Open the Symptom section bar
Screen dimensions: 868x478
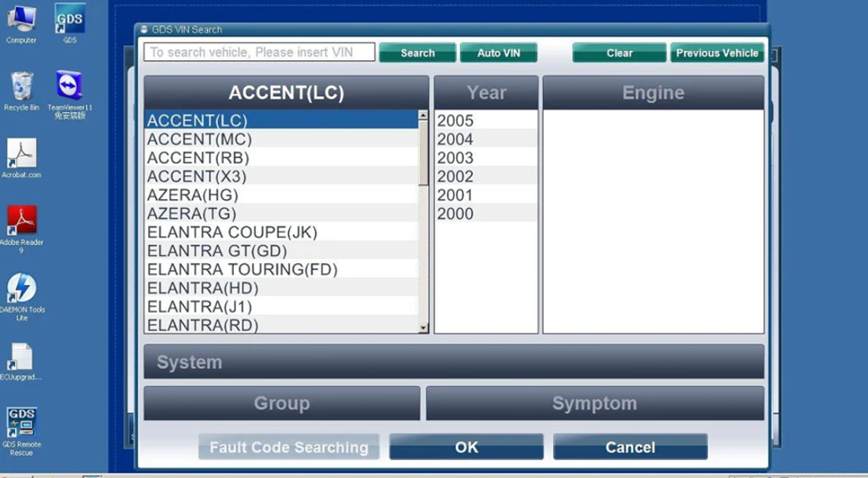tap(595, 404)
